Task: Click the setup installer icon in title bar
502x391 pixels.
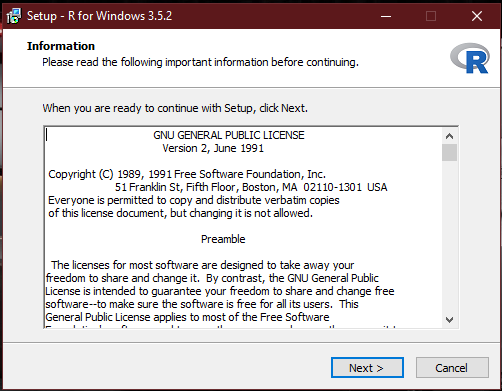Action: point(14,16)
